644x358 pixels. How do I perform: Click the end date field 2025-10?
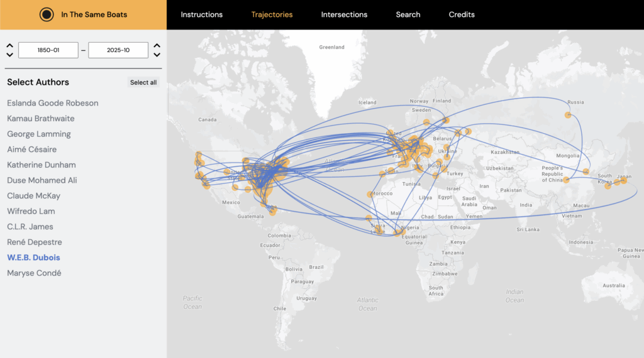(118, 50)
